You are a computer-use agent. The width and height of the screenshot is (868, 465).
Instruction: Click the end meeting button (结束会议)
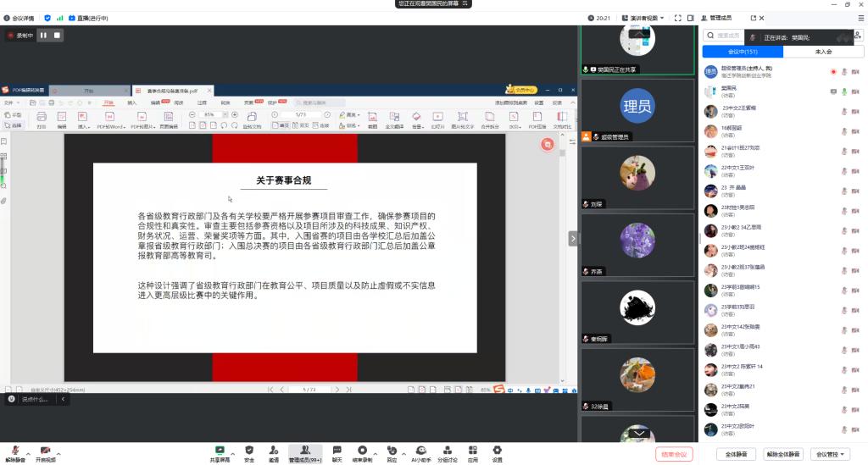click(x=676, y=454)
